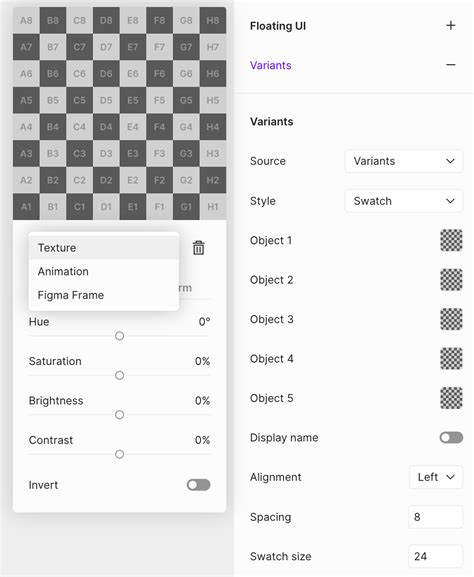Click the Floating UI section header

pos(278,26)
